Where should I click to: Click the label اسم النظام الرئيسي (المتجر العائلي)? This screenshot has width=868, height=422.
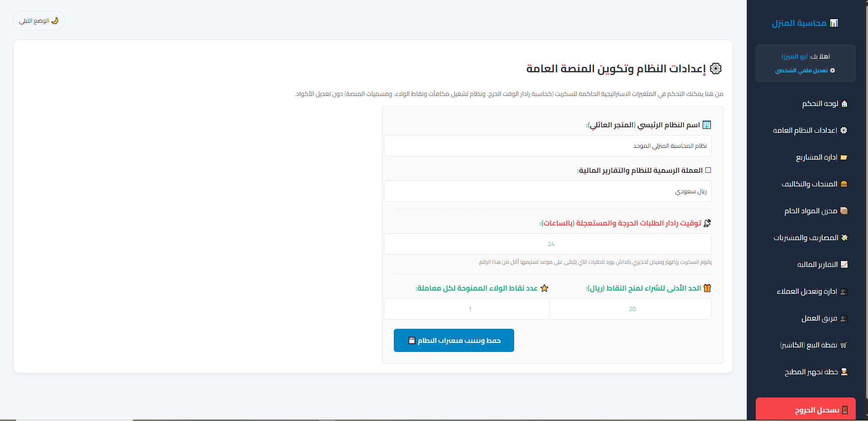click(x=643, y=125)
